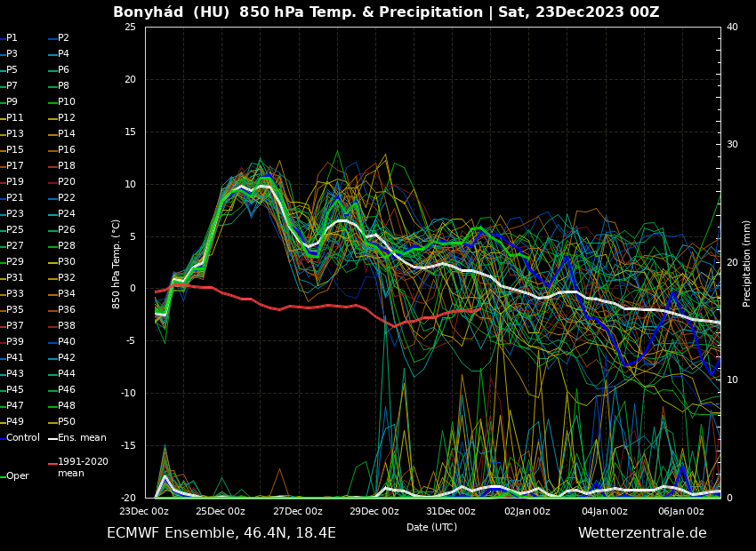
Task: Click the Control legend entry
Action: tap(22, 438)
